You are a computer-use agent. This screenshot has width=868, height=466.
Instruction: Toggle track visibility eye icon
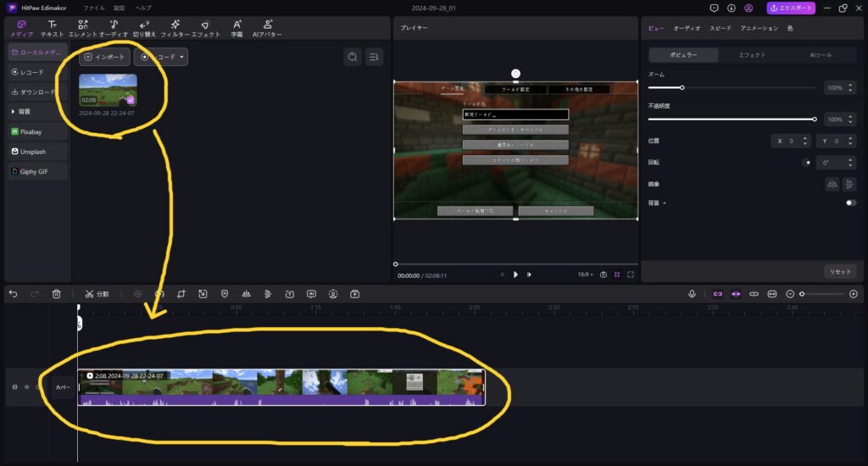pos(26,387)
